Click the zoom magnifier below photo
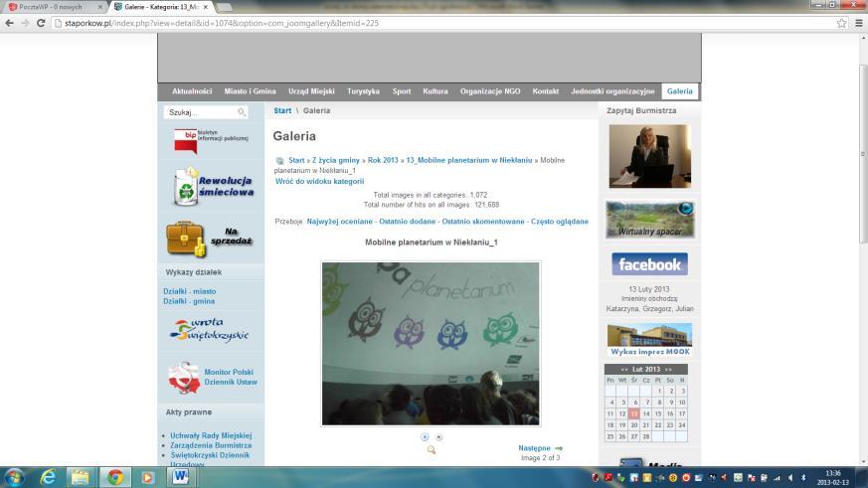 click(432, 450)
